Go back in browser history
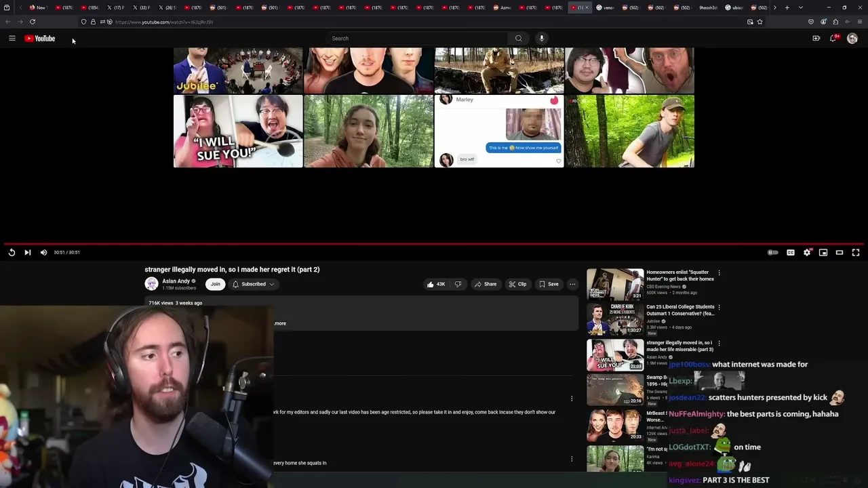This screenshot has height=488, width=868. tap(8, 22)
